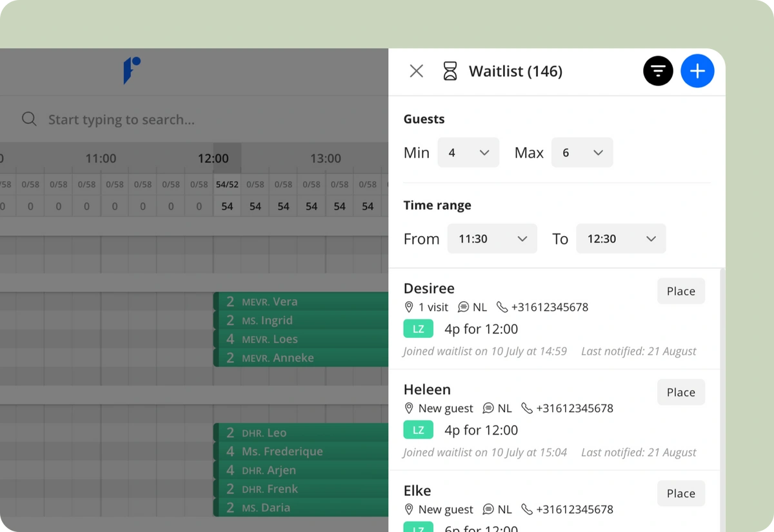Viewport: 774px width, 532px height.
Task: Click the location pin icon in Heleen's entry
Action: (408, 408)
